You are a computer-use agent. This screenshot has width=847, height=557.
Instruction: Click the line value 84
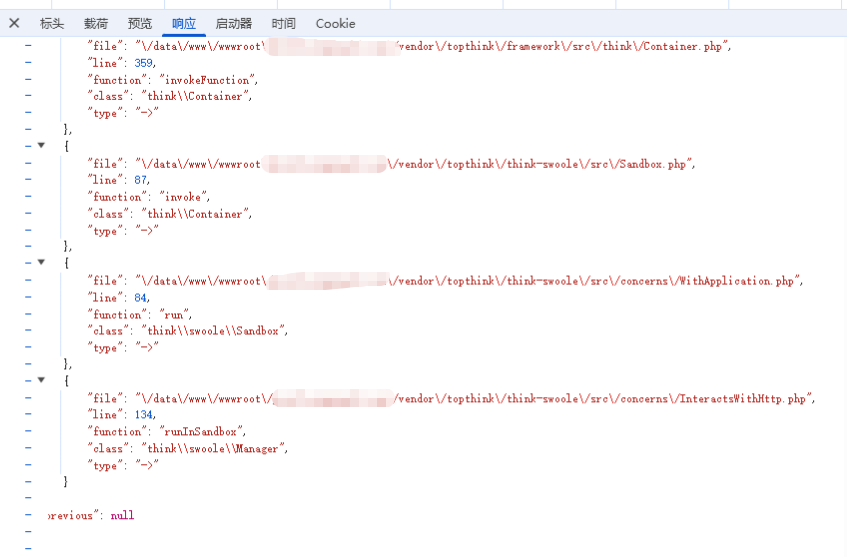[x=140, y=298]
